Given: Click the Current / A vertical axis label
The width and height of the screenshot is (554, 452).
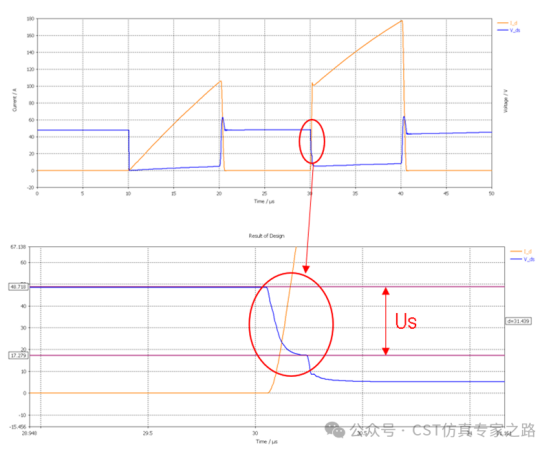Looking at the screenshot, I should pos(14,100).
